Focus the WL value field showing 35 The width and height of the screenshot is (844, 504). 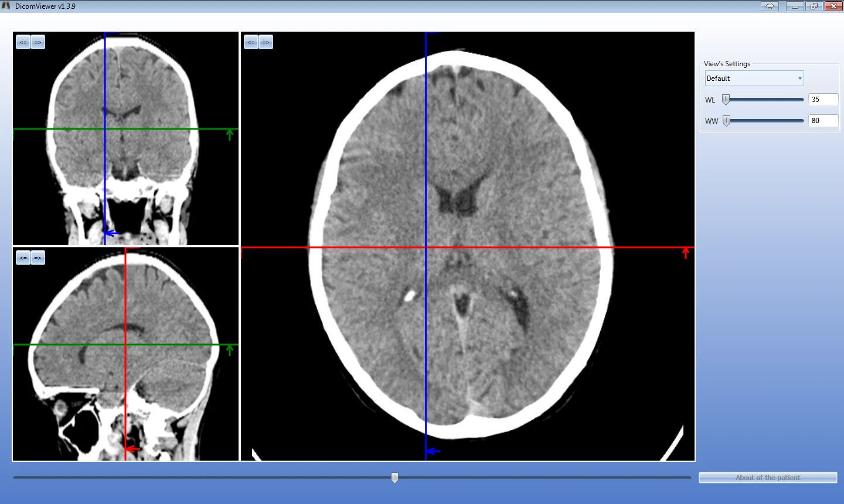point(823,100)
